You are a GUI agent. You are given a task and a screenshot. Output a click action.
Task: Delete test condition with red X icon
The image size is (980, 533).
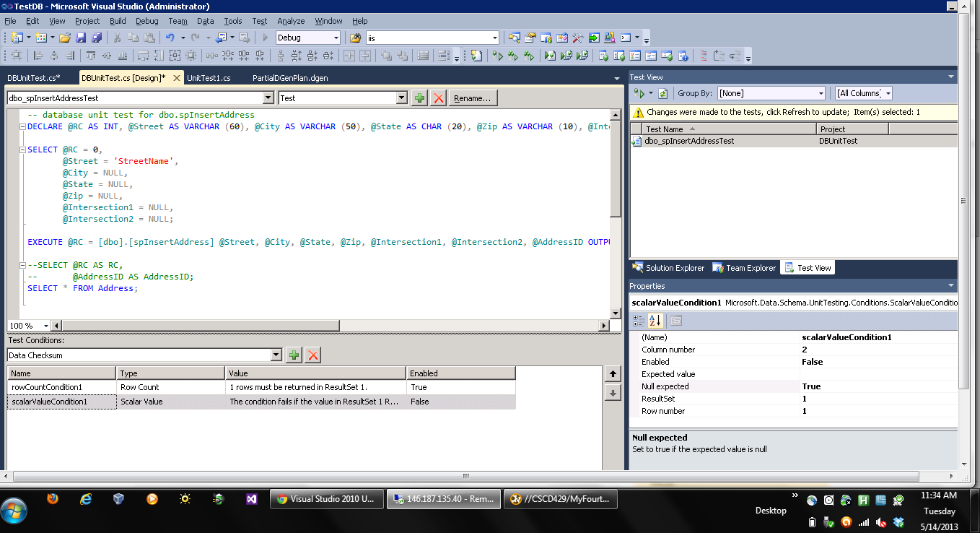click(312, 355)
